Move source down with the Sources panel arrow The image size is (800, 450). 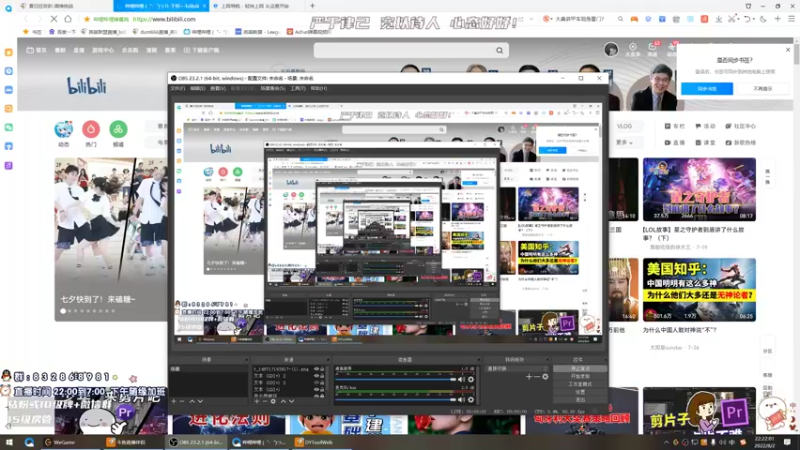291,402
